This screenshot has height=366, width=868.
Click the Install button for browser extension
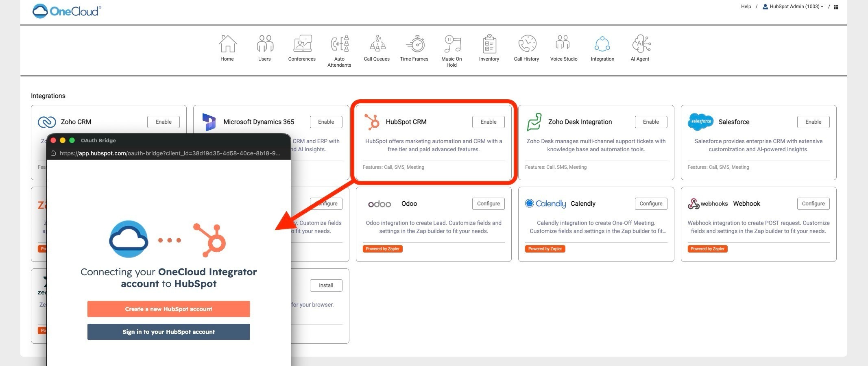coord(326,285)
